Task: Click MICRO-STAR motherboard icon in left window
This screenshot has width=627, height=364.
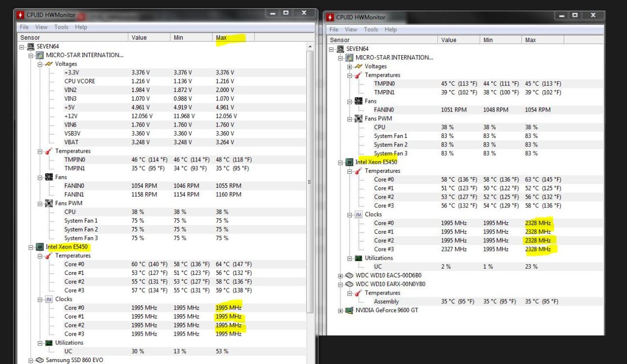Action: pos(40,55)
